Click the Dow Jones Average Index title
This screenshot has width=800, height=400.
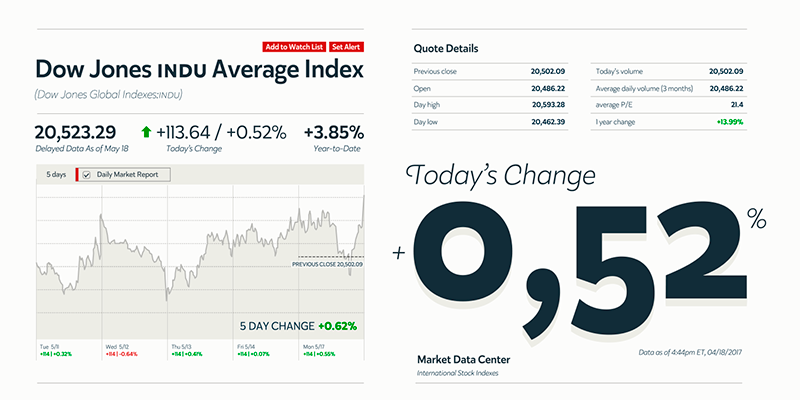[200, 70]
